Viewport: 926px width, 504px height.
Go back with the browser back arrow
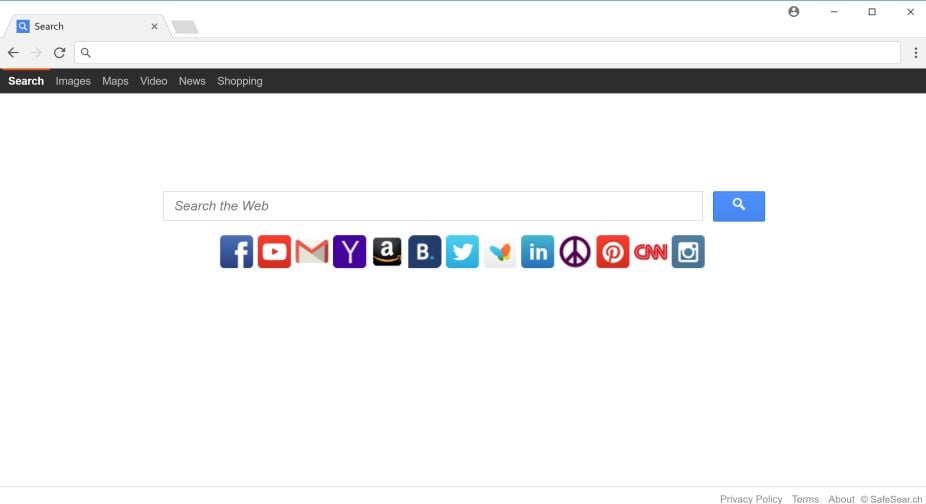(x=13, y=53)
